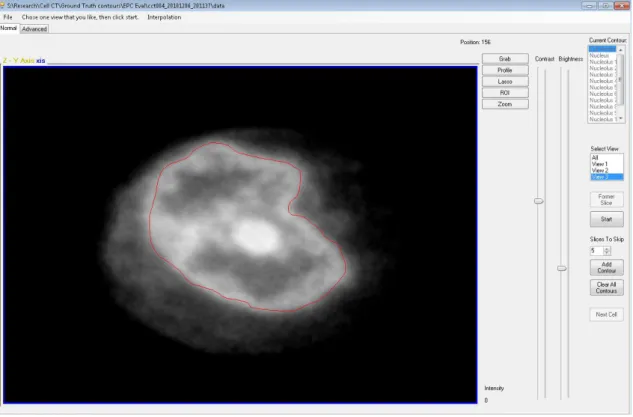
Task: Click the window close button
Action: click(x=621, y=5)
